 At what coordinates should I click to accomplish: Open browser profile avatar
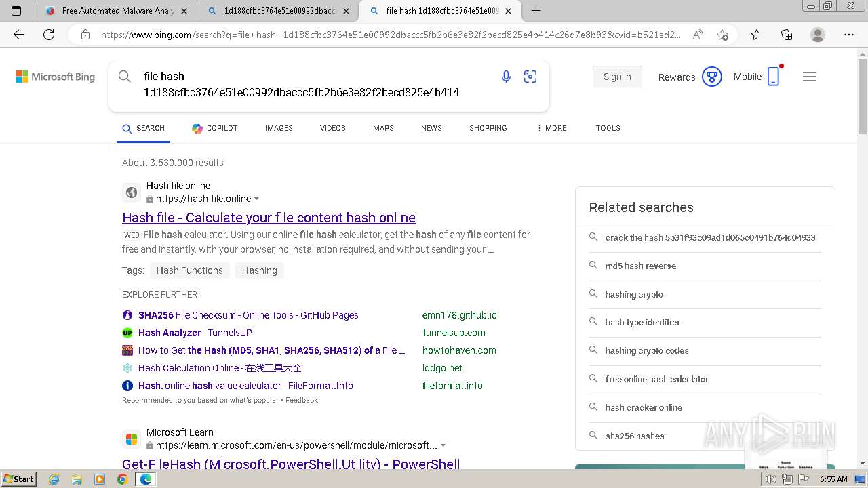click(818, 35)
